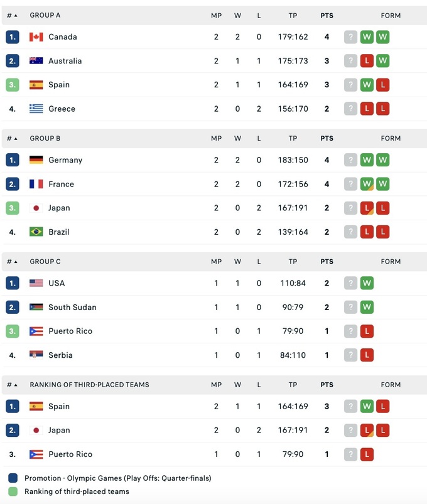Click the Serbia flag icon
Viewport: 427px width, 504px height.
pos(36,355)
